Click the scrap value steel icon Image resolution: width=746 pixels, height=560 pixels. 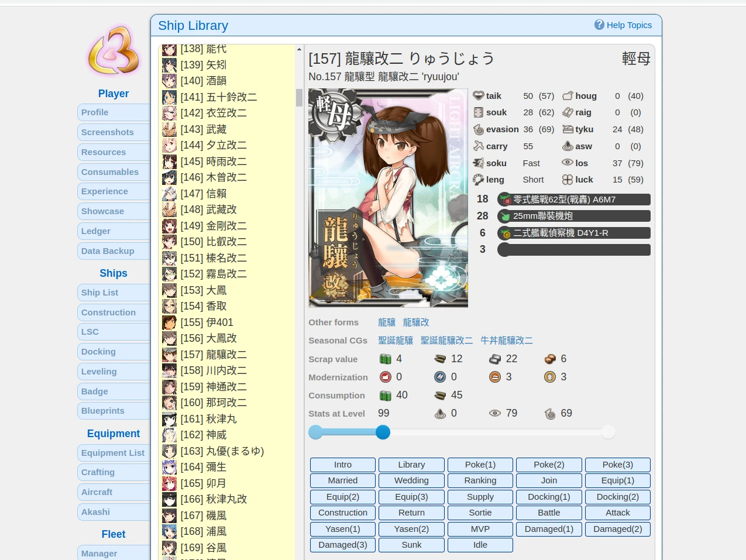(495, 359)
